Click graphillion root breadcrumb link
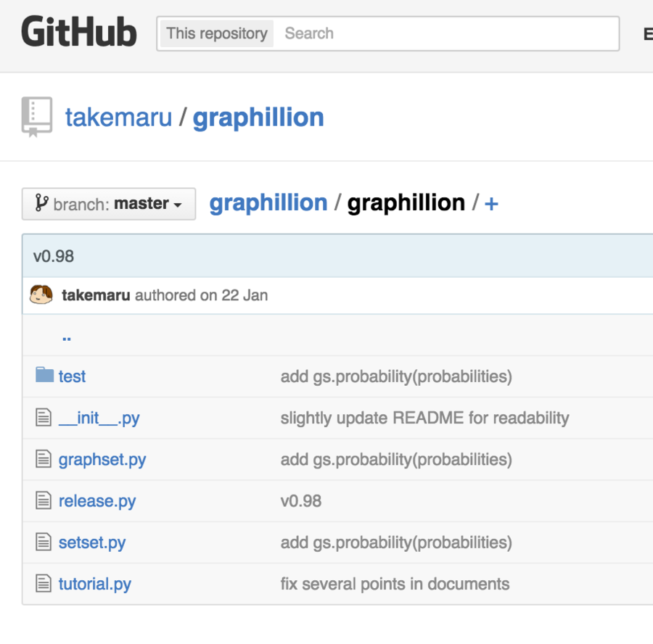 pos(268,204)
